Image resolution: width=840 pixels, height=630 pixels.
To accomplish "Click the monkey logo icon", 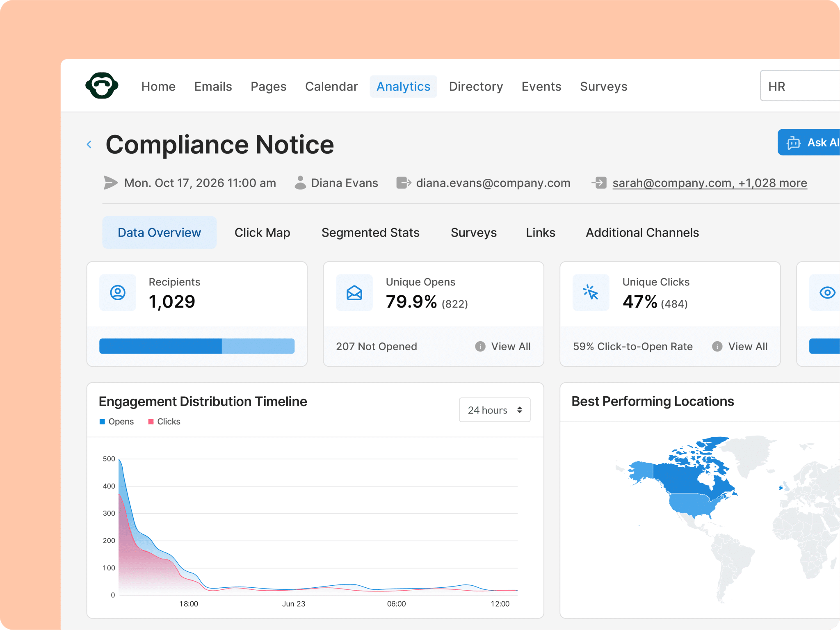I will pos(102,86).
